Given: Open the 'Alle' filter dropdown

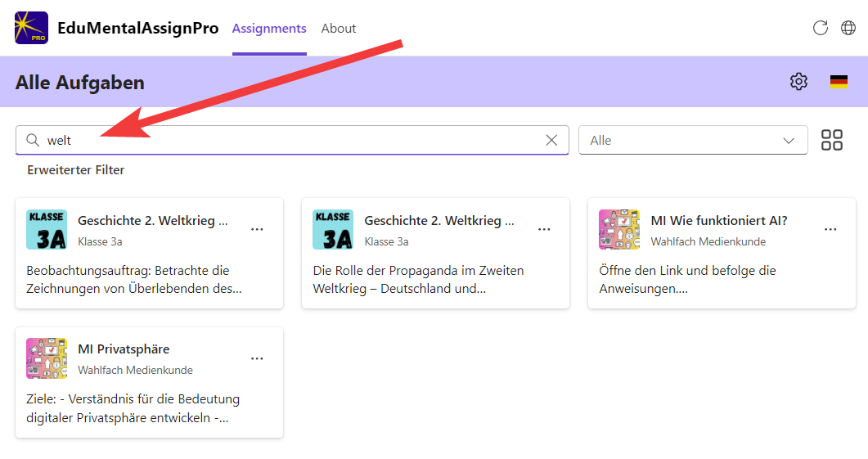Looking at the screenshot, I should point(692,140).
